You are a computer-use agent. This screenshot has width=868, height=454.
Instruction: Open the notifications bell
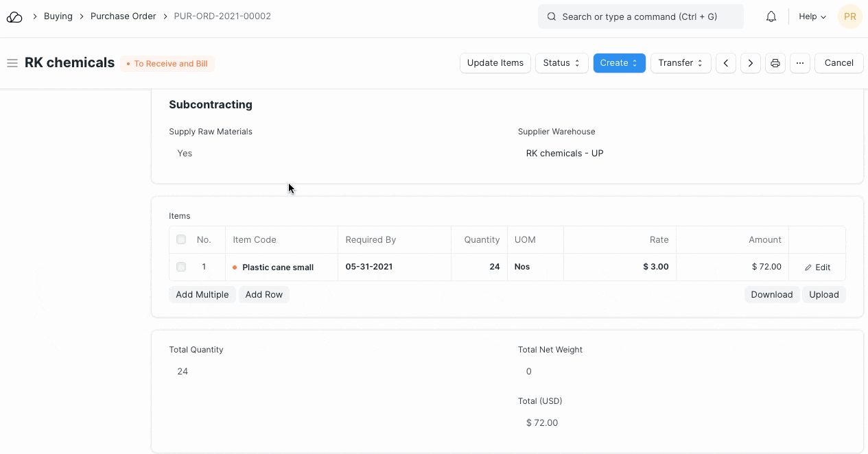click(771, 16)
